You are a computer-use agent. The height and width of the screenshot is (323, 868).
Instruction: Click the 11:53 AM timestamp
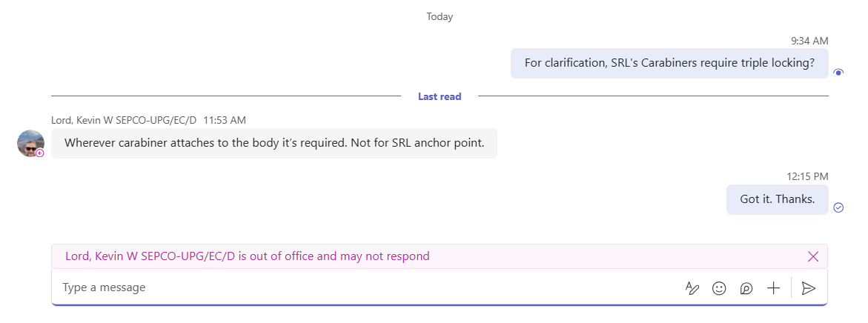pyautogui.click(x=224, y=120)
